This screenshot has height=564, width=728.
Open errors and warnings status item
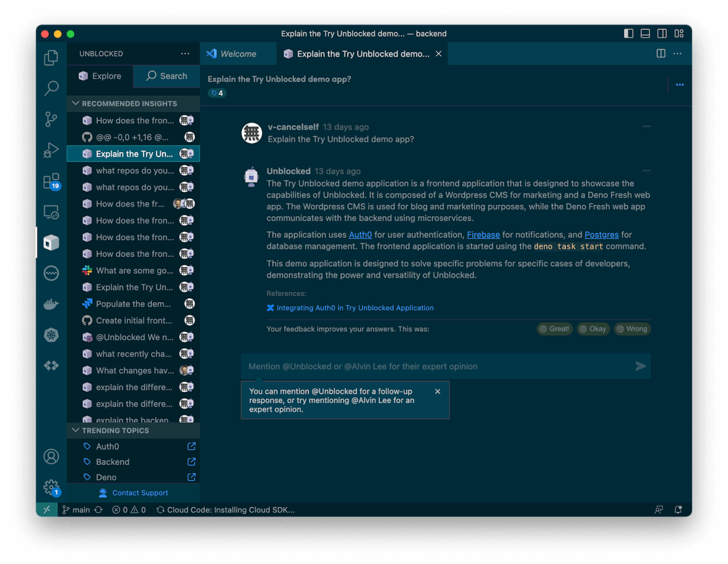[x=129, y=509]
